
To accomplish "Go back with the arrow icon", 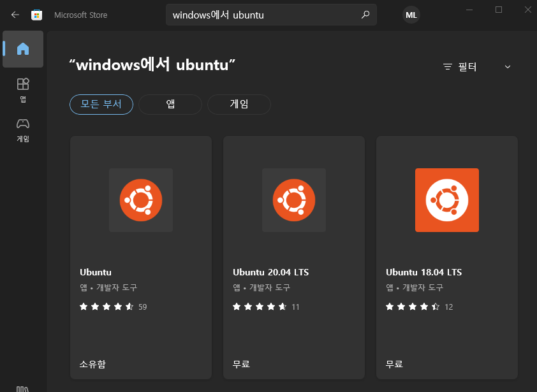I will click(x=15, y=15).
